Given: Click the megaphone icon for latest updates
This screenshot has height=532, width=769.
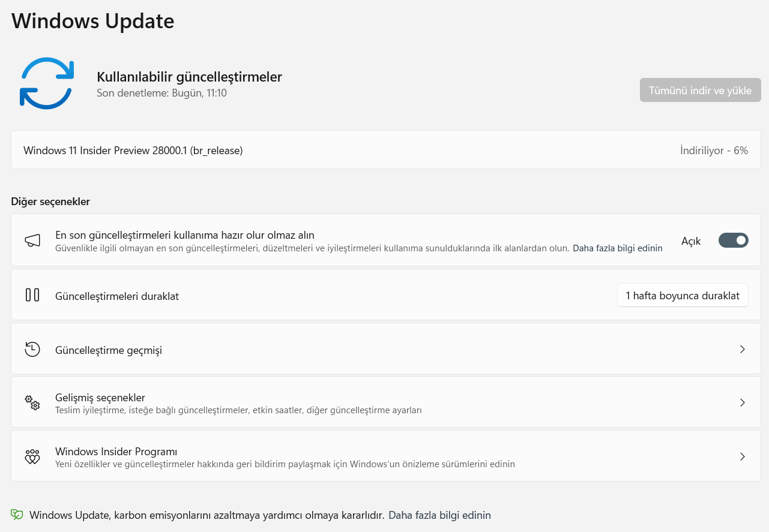Looking at the screenshot, I should [32, 241].
